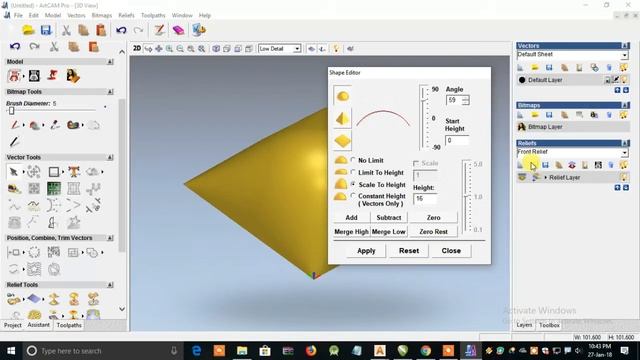Click the paint brush bitmap tool

click(x=15, y=125)
